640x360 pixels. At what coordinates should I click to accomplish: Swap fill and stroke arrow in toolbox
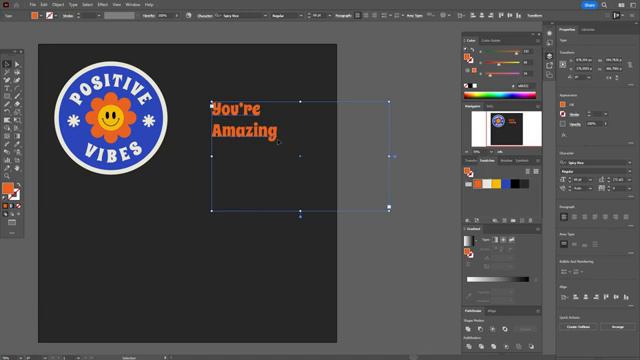[x=18, y=186]
